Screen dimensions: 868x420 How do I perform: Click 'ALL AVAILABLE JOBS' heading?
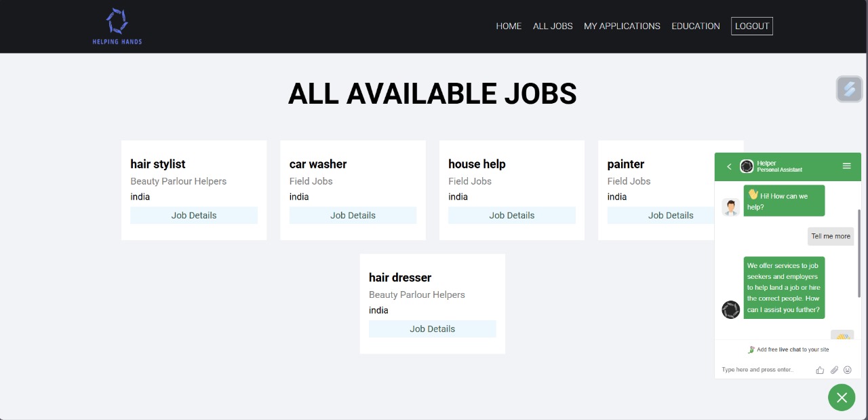(433, 94)
